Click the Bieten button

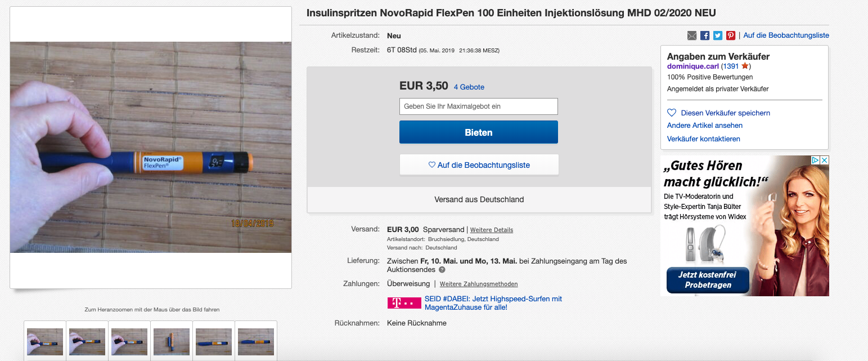click(479, 132)
